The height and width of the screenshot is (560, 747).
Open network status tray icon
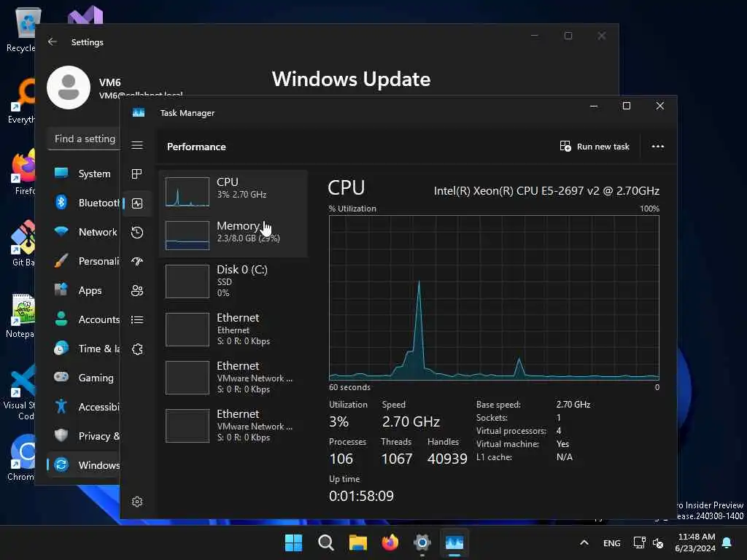[639, 542]
